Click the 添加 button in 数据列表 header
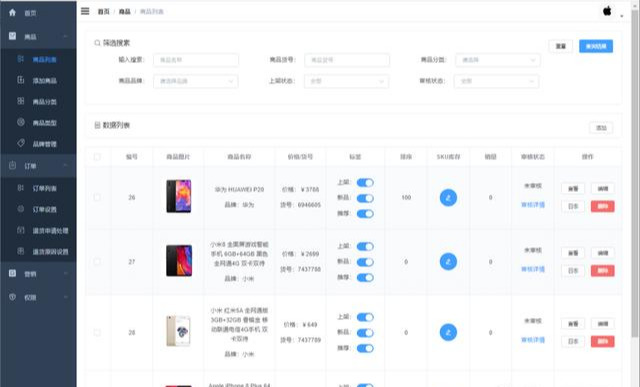The image size is (640, 387). (x=601, y=128)
